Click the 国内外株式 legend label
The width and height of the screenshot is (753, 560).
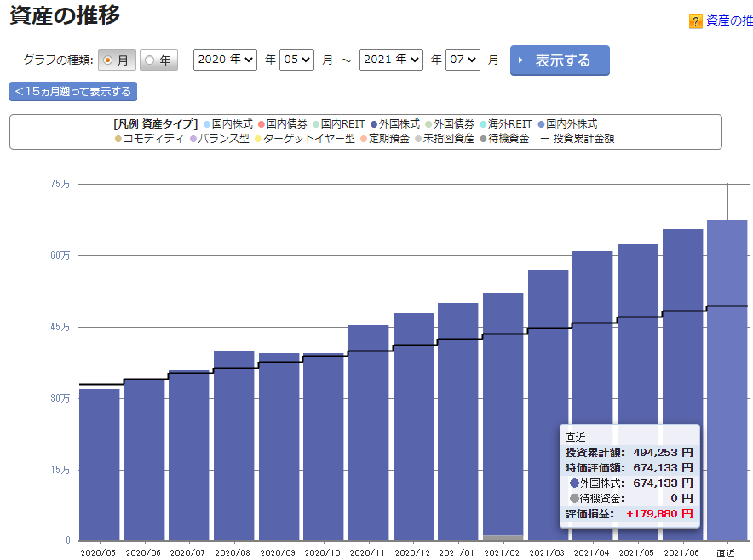click(572, 124)
